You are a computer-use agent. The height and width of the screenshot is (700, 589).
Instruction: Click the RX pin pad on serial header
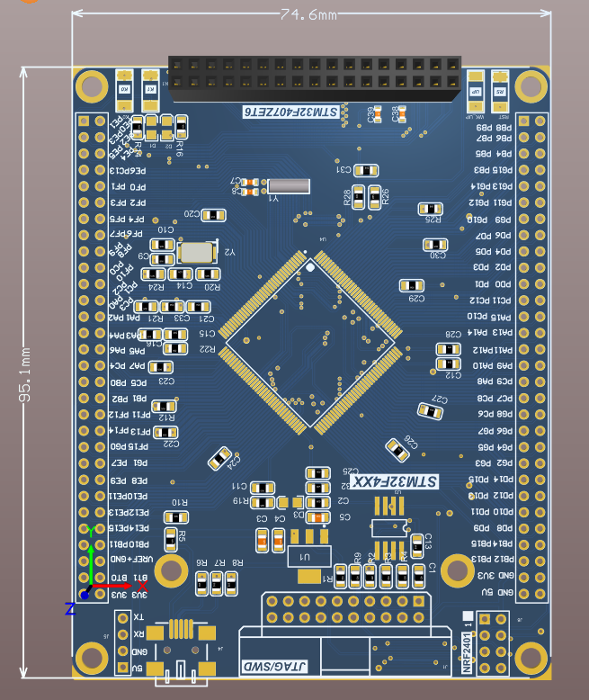point(122,634)
